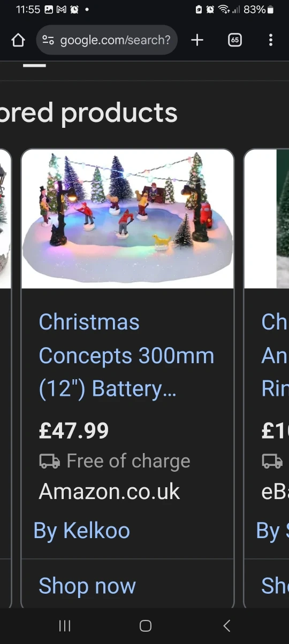Select the Amazon.co.uk seller name

(109, 492)
